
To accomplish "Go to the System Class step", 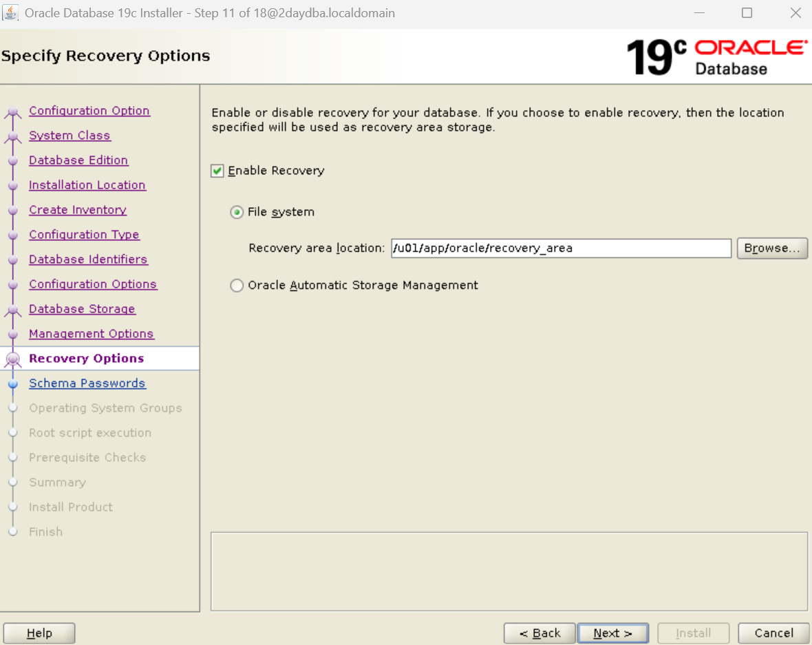I will click(x=70, y=136).
